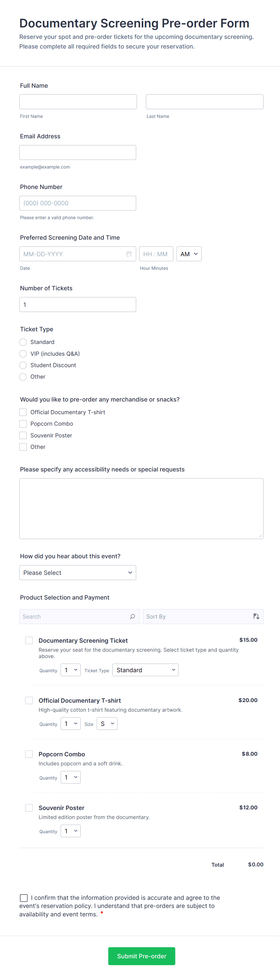280x980 pixels.
Task: Click the accessibility needs text area
Action: [x=141, y=508]
